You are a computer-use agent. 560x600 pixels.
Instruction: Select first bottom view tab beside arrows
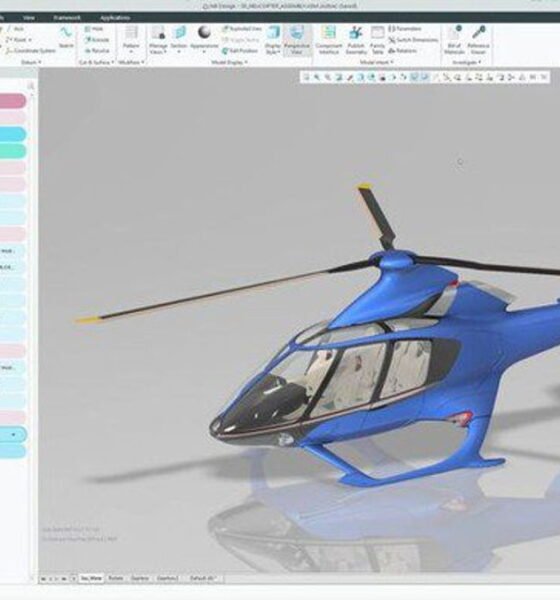[x=91, y=578]
